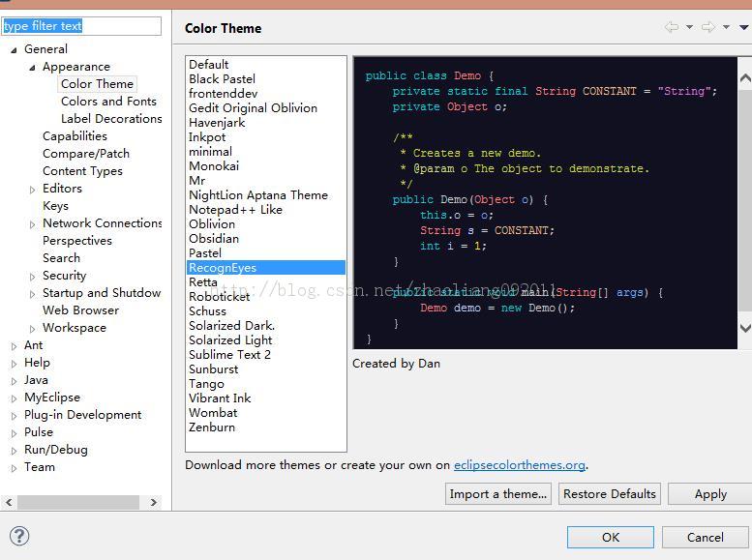
Task: Click the Import a theme button
Action: click(x=498, y=494)
